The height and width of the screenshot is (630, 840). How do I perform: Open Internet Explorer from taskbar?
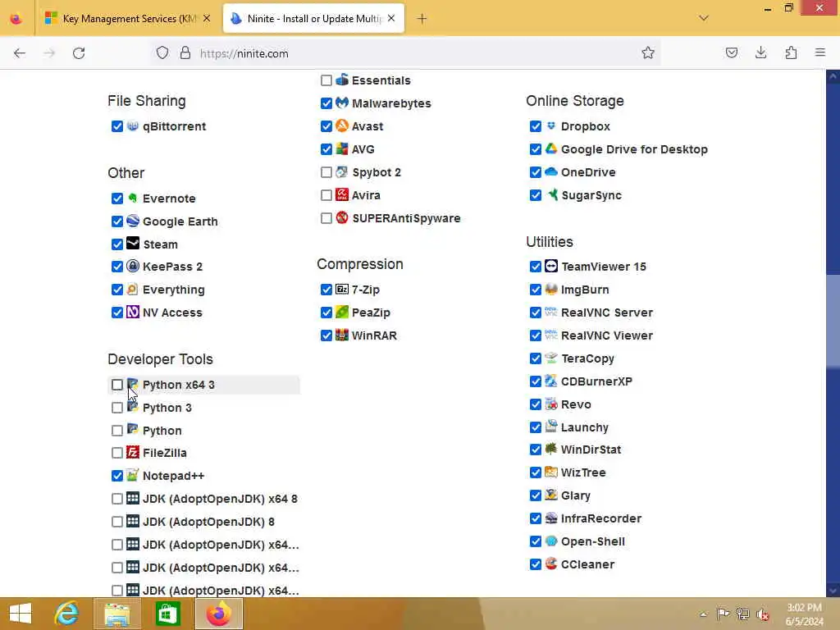pyautogui.click(x=67, y=614)
